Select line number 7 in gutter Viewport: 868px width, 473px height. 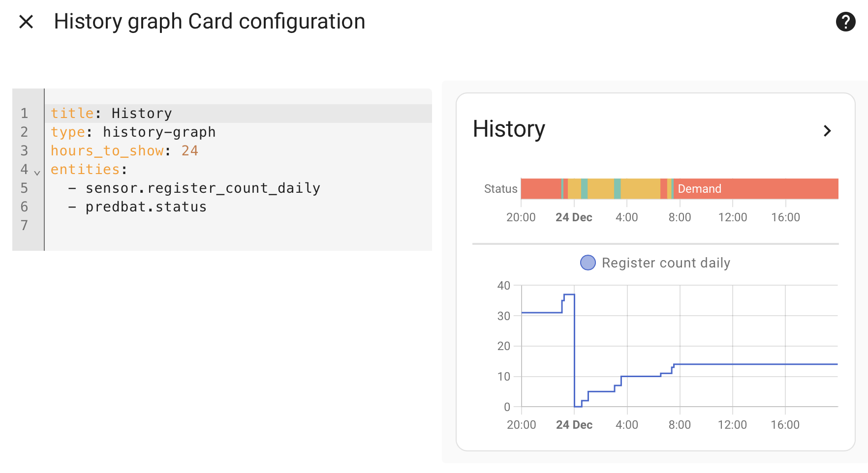pos(24,225)
